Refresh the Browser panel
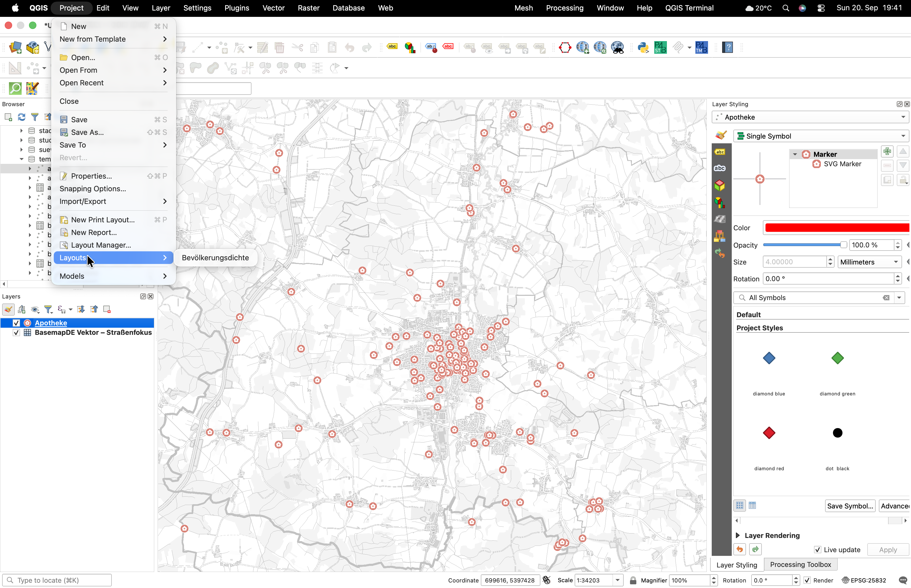Viewport: 911px width, 588px height. (21, 117)
